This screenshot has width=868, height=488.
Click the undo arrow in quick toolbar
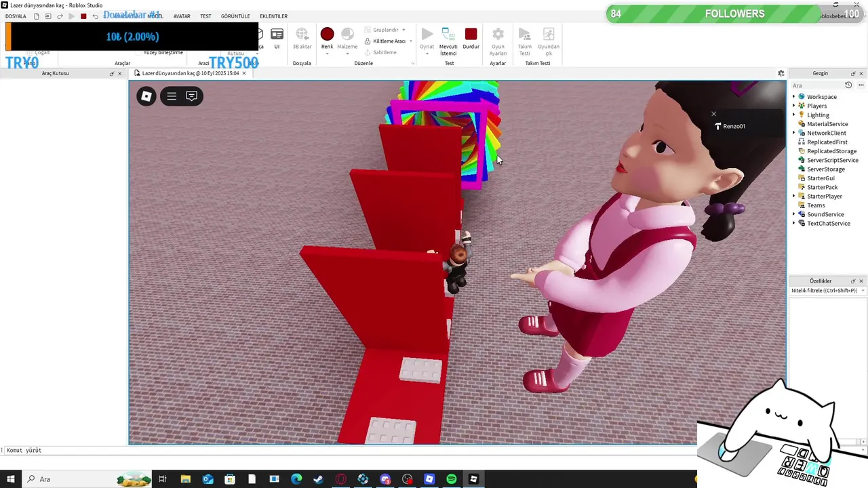click(x=95, y=16)
